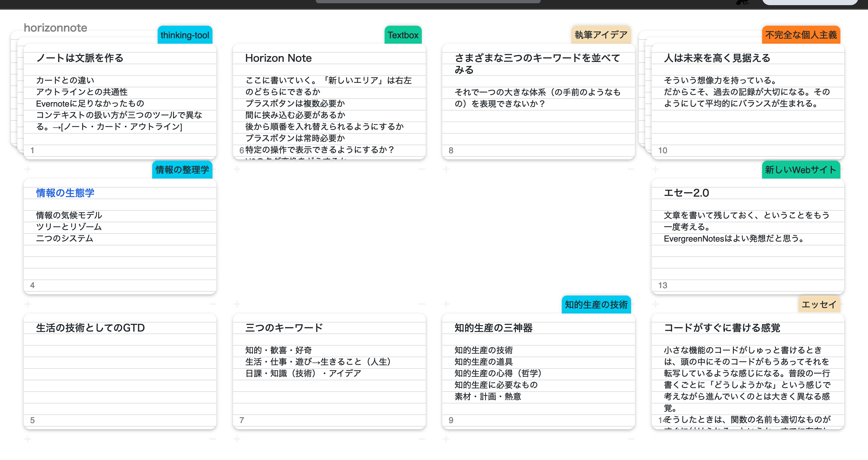This screenshot has width=868, height=460.
Task: Select the Textbox tag label
Action: pos(403,35)
